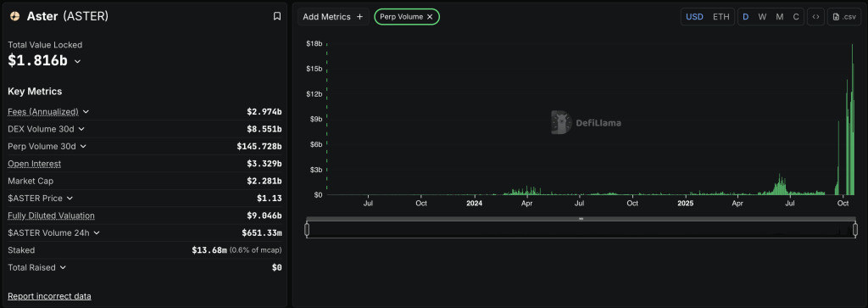
Task: Click the $145.728b perp volume value
Action: (x=259, y=146)
